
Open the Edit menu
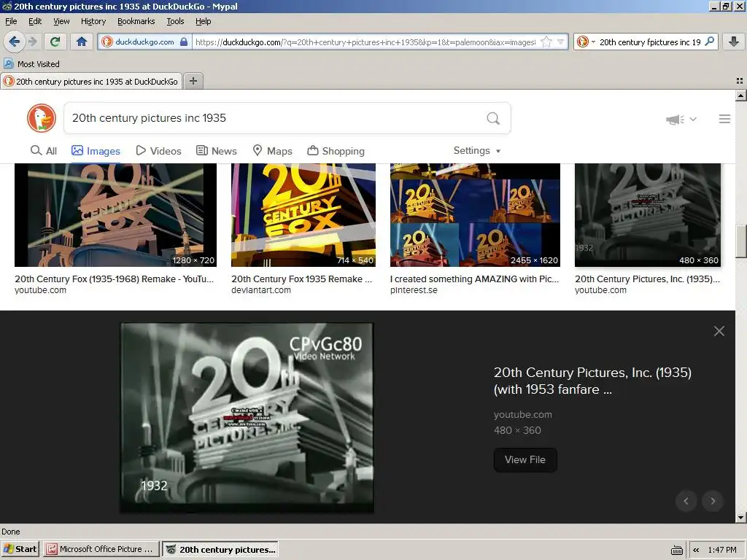coord(35,21)
